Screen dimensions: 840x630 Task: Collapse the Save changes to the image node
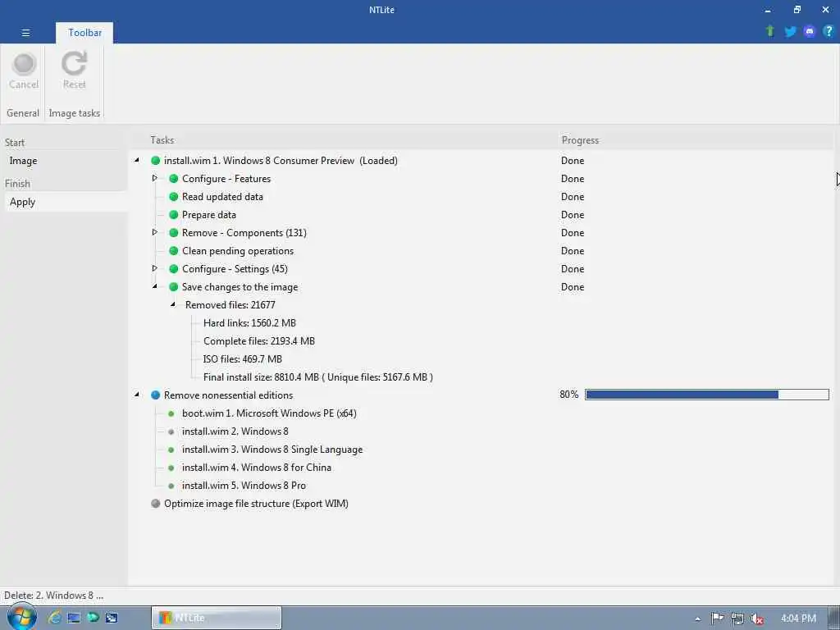(x=155, y=286)
